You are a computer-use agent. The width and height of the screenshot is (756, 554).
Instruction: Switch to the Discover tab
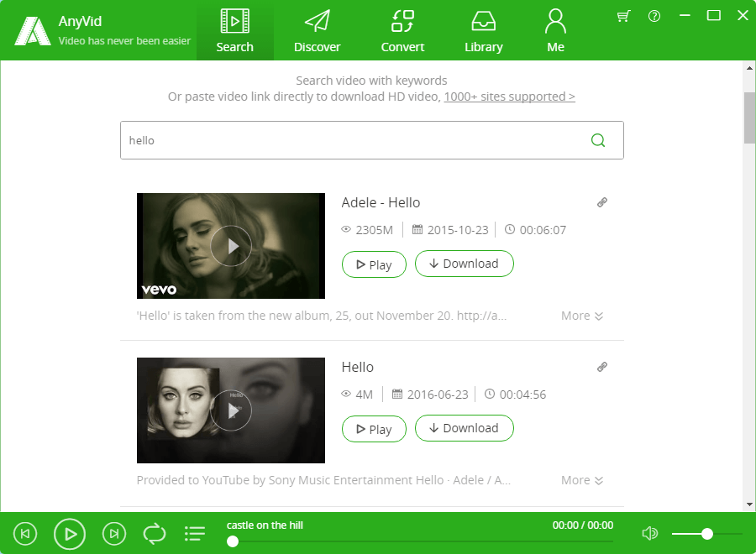pos(317,30)
